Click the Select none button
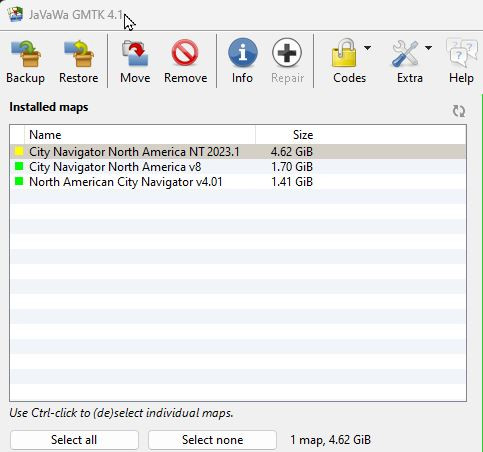The width and height of the screenshot is (483, 452). pyautogui.click(x=212, y=440)
